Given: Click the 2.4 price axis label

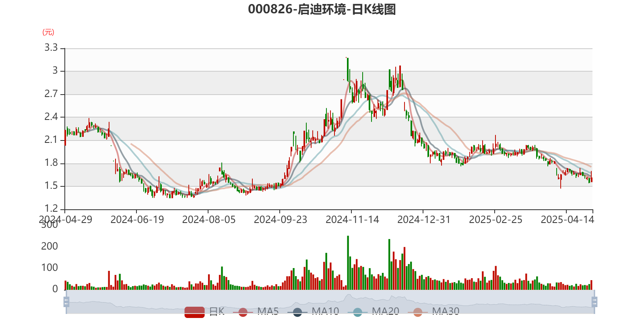Looking at the screenshot, I should tap(51, 117).
